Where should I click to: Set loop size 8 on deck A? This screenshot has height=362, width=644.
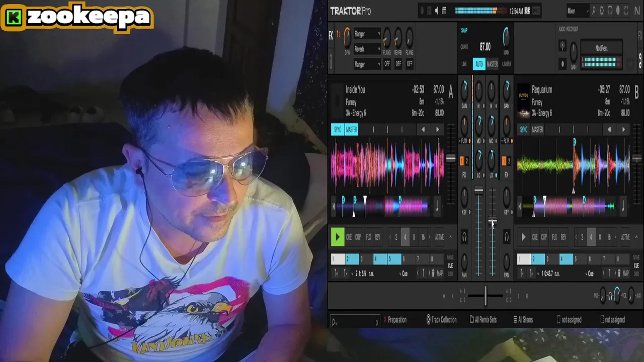(414, 237)
